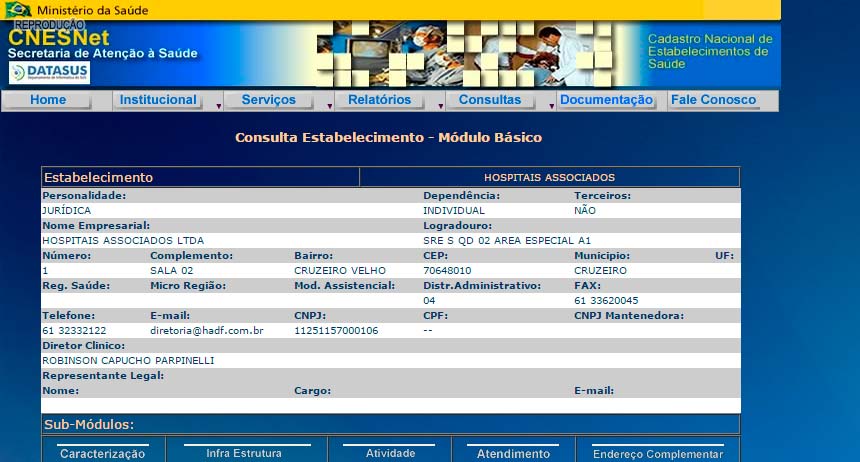The width and height of the screenshot is (860, 462).
Task: Select the Atendimento sub-module button
Action: point(513,453)
